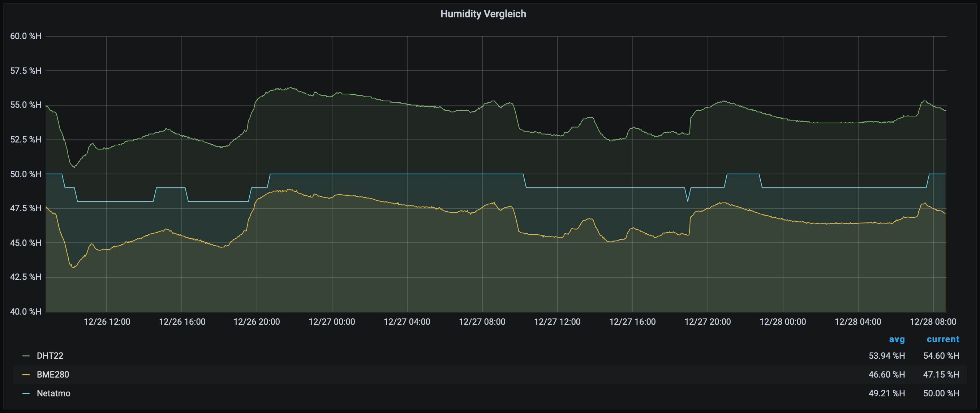Click the 40.0 %H y-axis label
Screen dimensions: 980x413
tap(26, 312)
